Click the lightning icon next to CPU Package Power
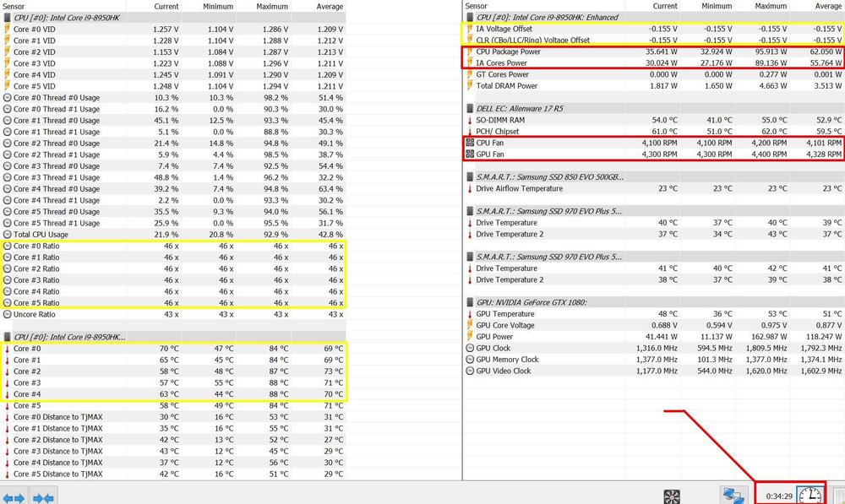 (469, 51)
